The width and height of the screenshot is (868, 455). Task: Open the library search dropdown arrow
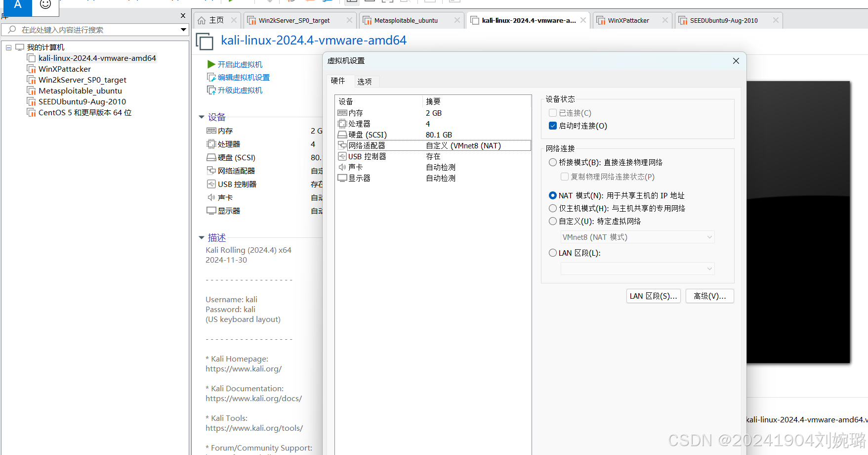pos(183,30)
